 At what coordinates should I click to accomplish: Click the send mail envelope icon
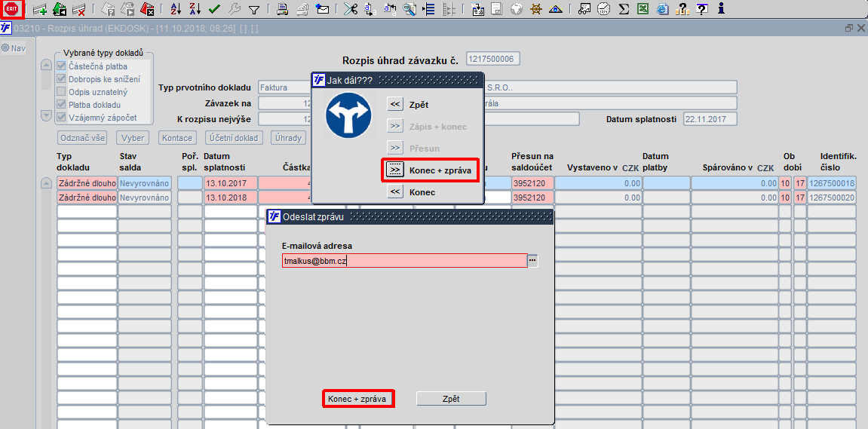coord(322,9)
